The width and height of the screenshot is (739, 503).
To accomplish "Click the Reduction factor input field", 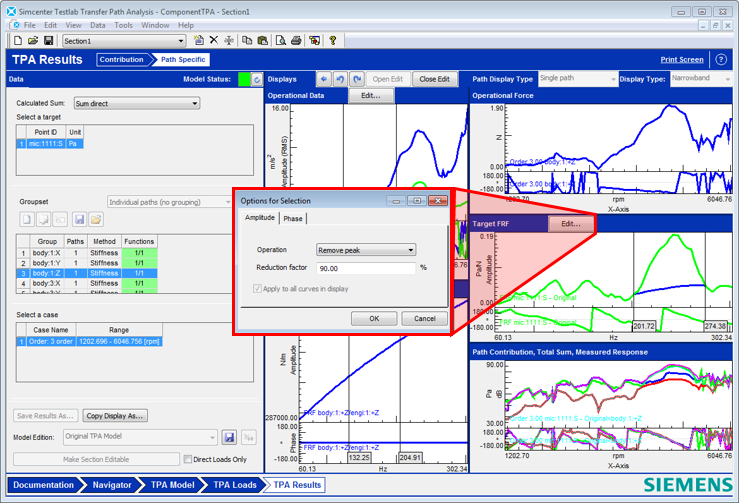I will click(x=365, y=268).
